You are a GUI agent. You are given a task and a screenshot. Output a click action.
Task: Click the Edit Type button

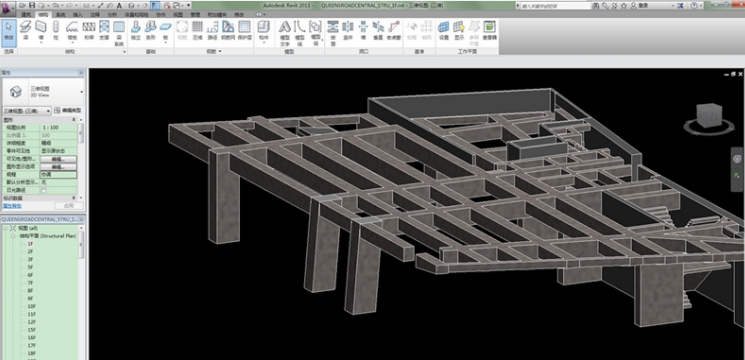[x=68, y=111]
